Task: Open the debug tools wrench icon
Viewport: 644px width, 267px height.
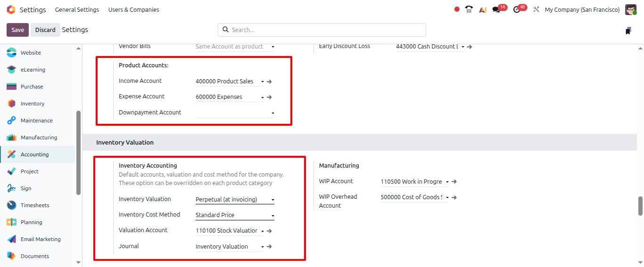Action: pyautogui.click(x=536, y=9)
